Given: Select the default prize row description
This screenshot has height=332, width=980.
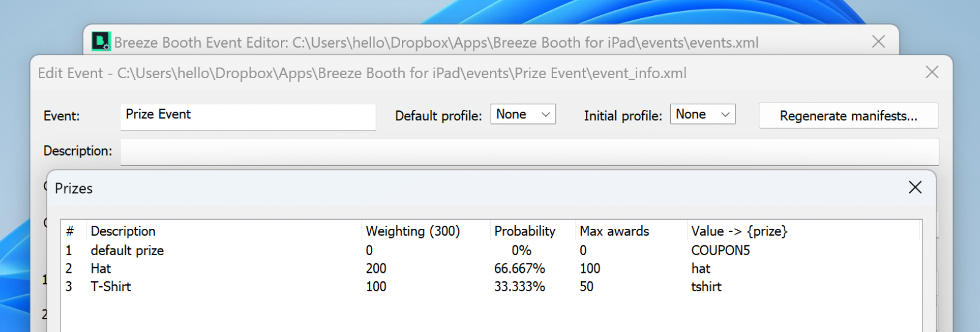Looking at the screenshot, I should 127,250.
